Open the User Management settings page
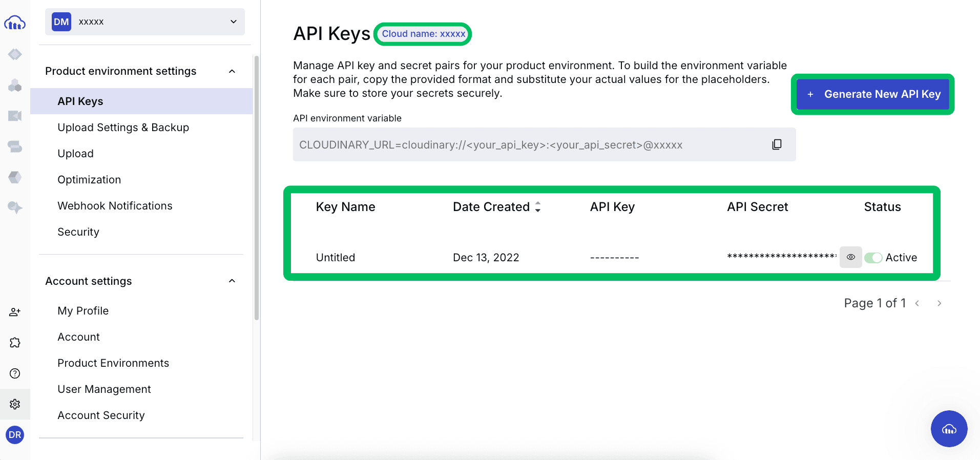The height and width of the screenshot is (460, 980). pyautogui.click(x=104, y=389)
